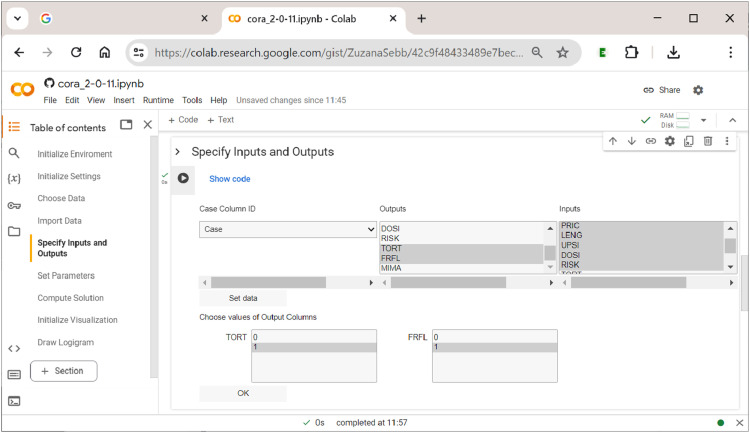Open the Files folder panel
Screen dimensions: 750x433
[14, 232]
